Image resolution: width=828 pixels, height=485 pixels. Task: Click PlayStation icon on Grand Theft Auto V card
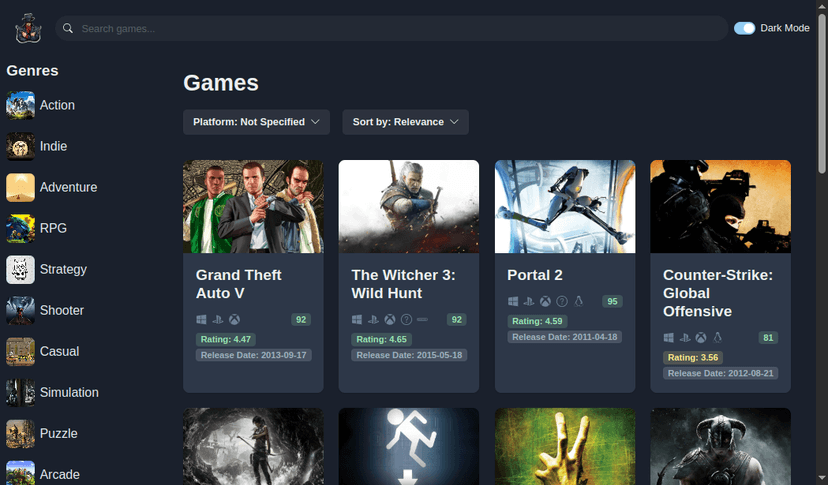(218, 320)
